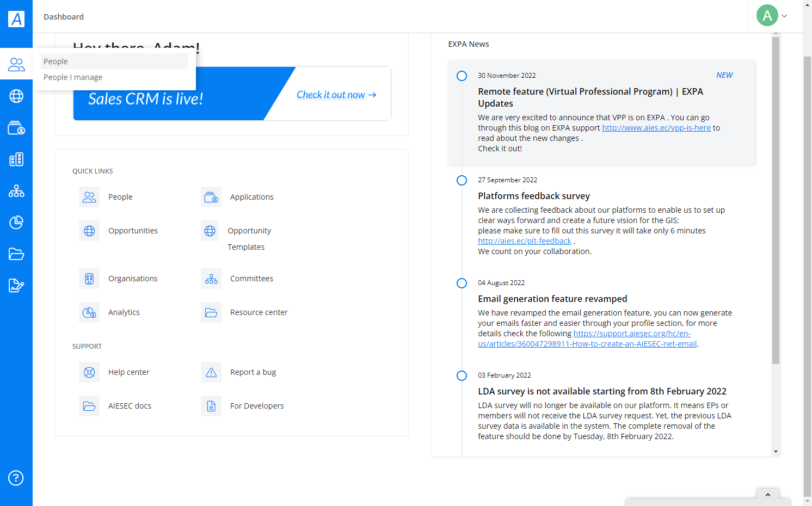Click the EXPA News panel scrollbar thumb
Viewport: 812px width, 506px height.
click(x=776, y=200)
